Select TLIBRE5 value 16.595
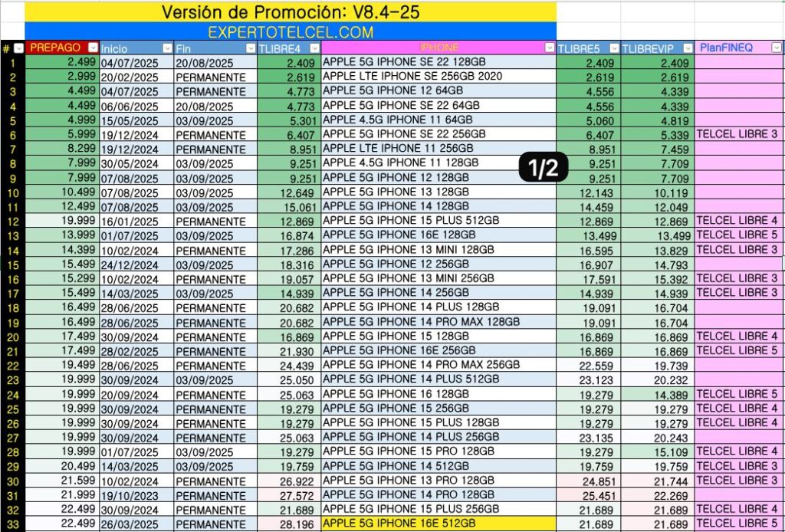 coord(588,250)
